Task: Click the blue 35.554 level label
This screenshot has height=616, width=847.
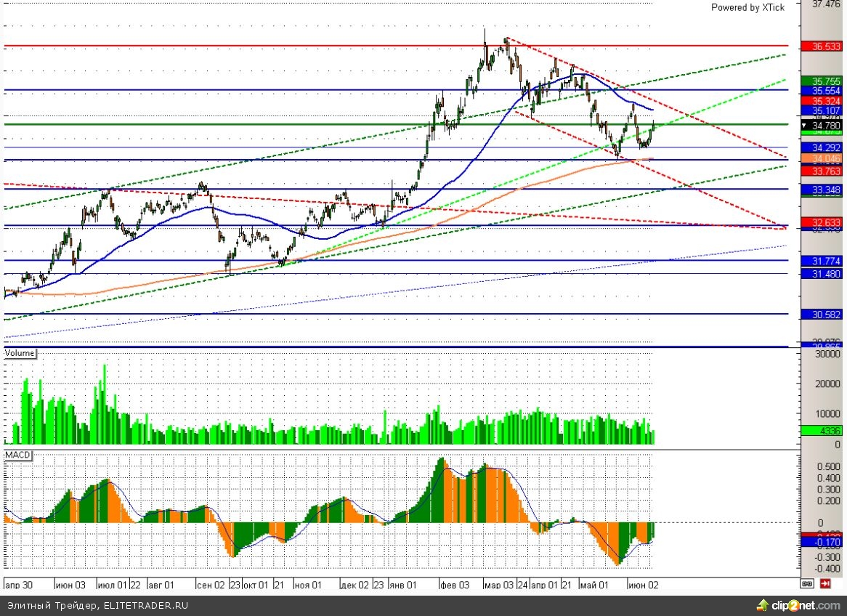Action: point(821,90)
